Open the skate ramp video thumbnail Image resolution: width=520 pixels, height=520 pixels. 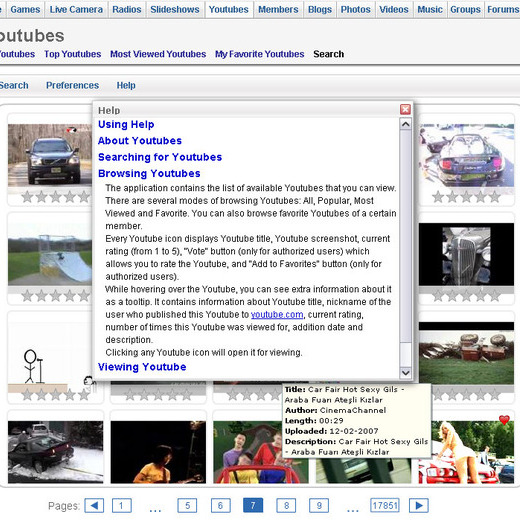pyautogui.click(x=50, y=254)
